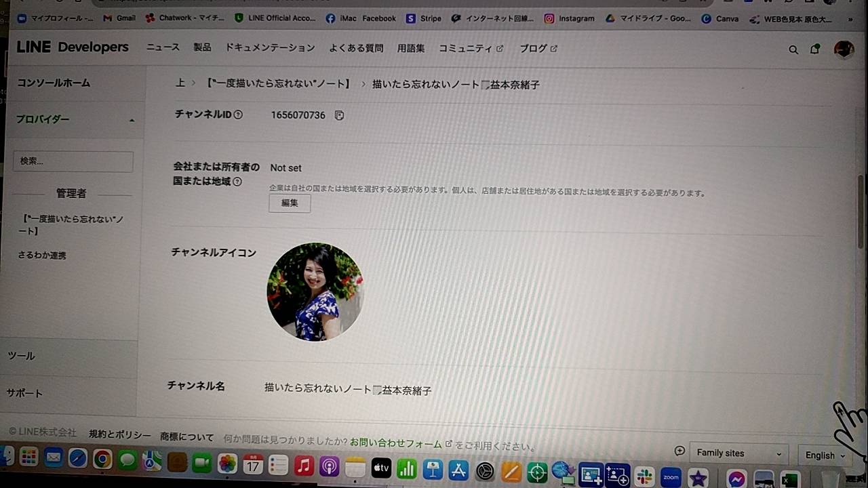
Task: Open 規約とポリシー footer link
Action: [120, 434]
